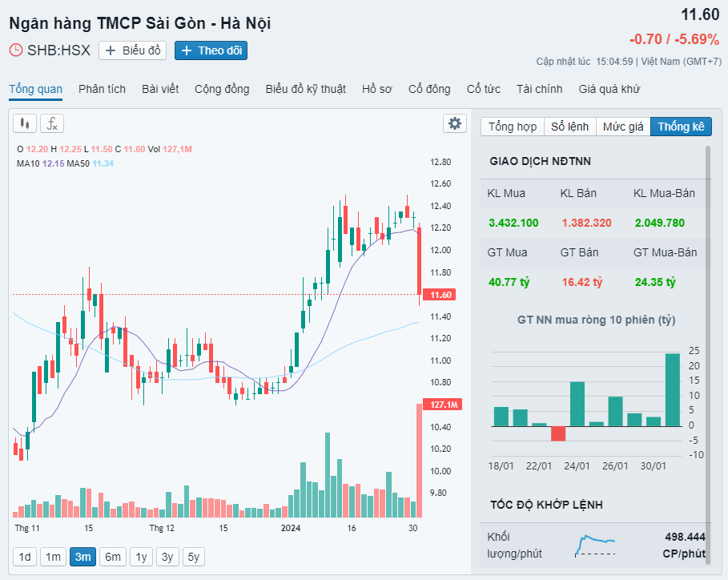Open the Phân tích tab
This screenshot has height=580, width=728.
[103, 89]
